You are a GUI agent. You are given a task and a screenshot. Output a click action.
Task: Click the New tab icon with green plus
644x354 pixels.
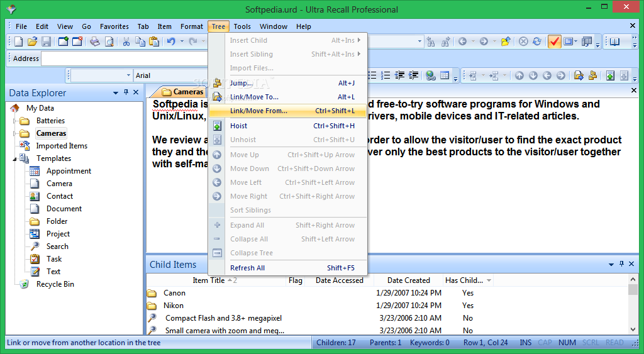(64, 41)
